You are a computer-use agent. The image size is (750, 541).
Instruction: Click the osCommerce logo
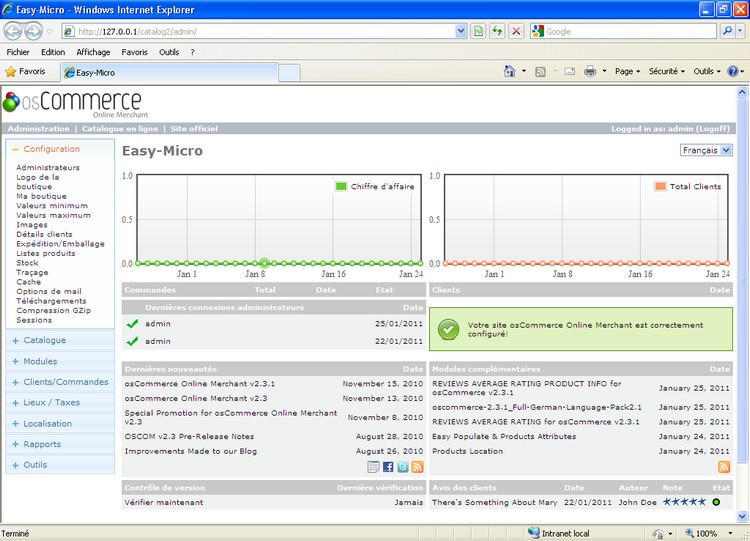tap(75, 103)
